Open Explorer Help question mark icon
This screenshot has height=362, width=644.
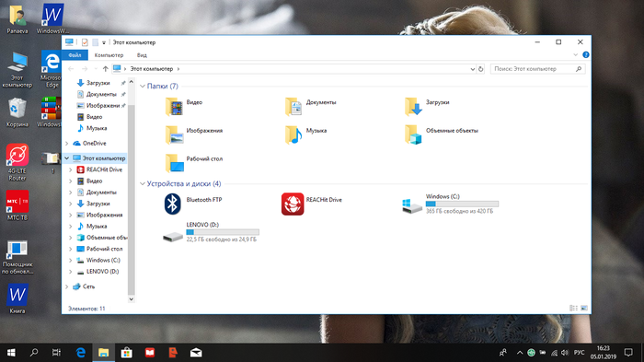pos(586,54)
